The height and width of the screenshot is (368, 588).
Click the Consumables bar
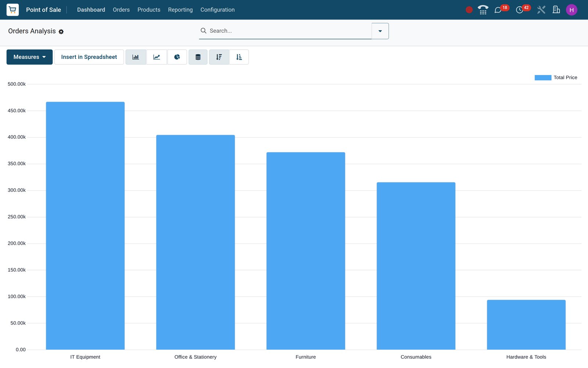(416, 266)
